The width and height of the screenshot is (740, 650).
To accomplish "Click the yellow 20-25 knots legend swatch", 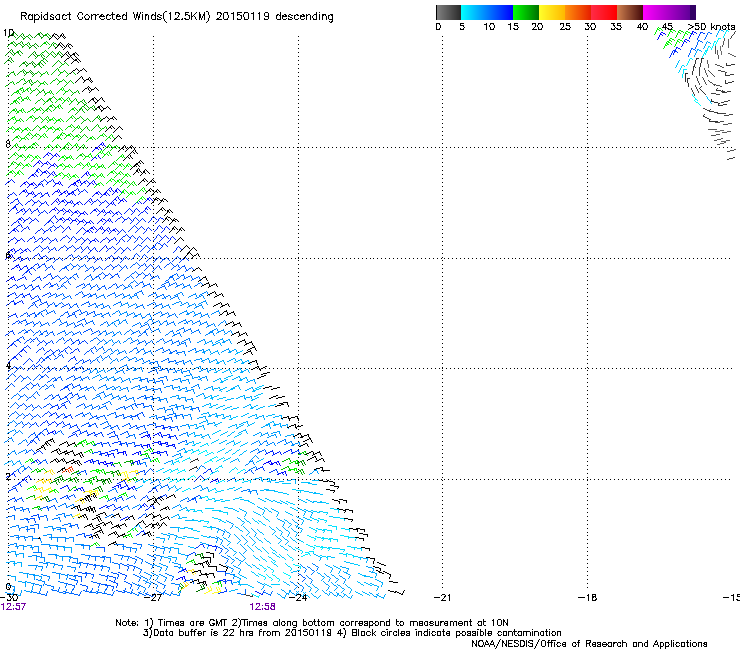I will tap(552, 12).
